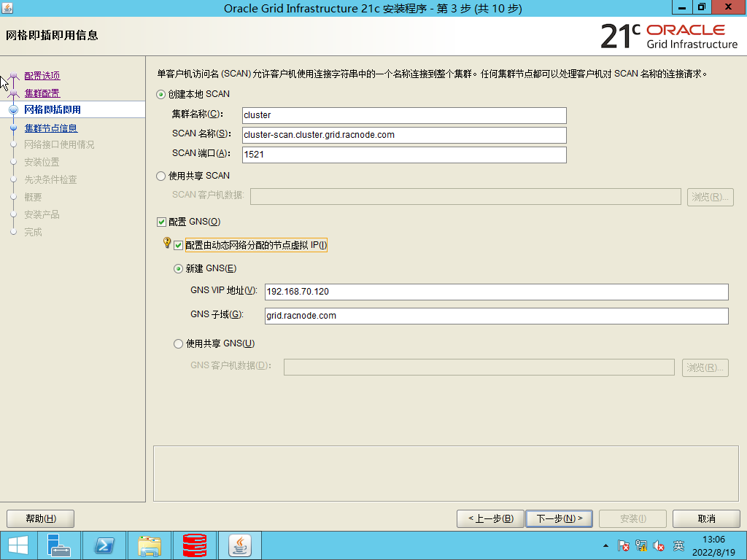Click the 集群名称 input field
This screenshot has height=560, width=747.
pyautogui.click(x=404, y=115)
